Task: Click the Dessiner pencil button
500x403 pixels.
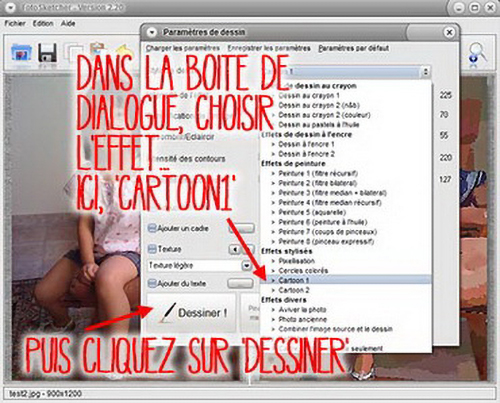Action: coord(192,313)
